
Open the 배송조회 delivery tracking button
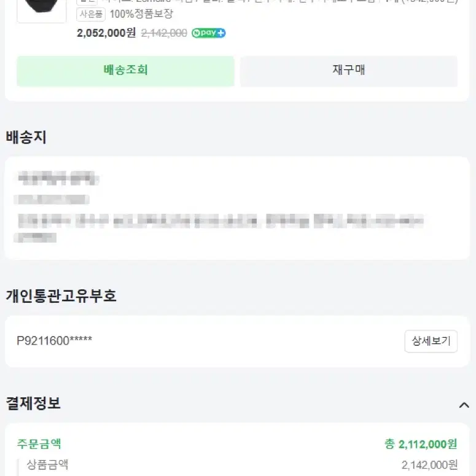click(x=125, y=71)
